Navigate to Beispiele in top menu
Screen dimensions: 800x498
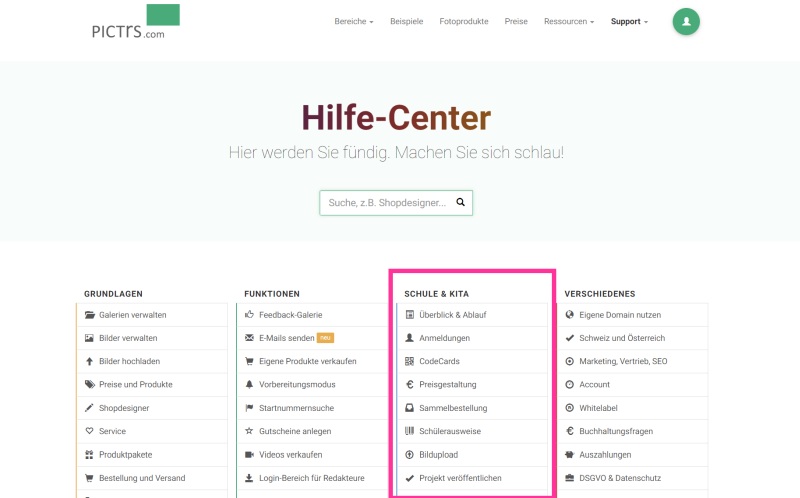tap(406, 21)
